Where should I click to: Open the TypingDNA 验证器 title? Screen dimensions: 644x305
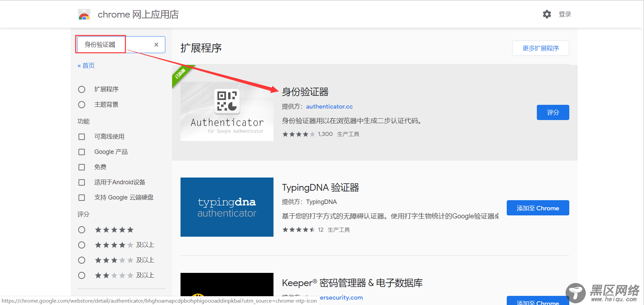(x=320, y=187)
